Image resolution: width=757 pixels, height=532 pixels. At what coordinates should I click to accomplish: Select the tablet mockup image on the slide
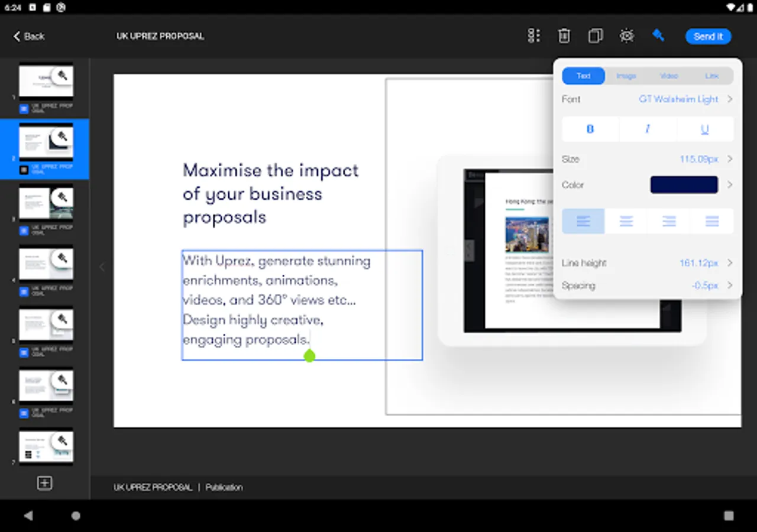coord(572,251)
